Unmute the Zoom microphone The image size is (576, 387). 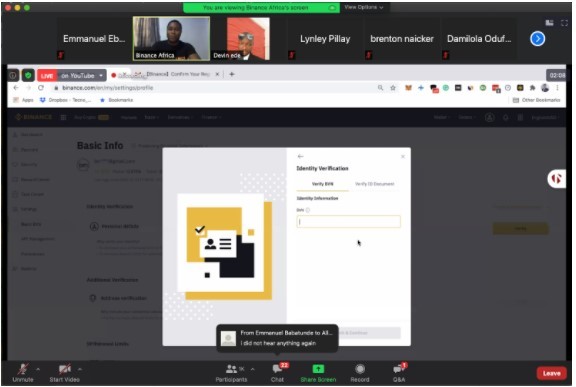[23, 373]
